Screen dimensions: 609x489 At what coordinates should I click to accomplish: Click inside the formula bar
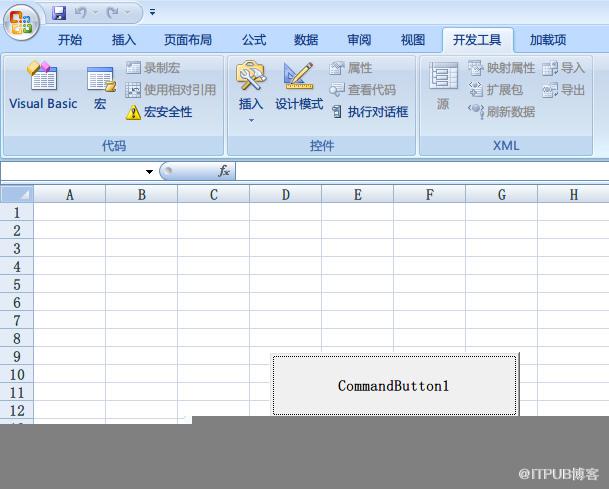tap(422, 171)
